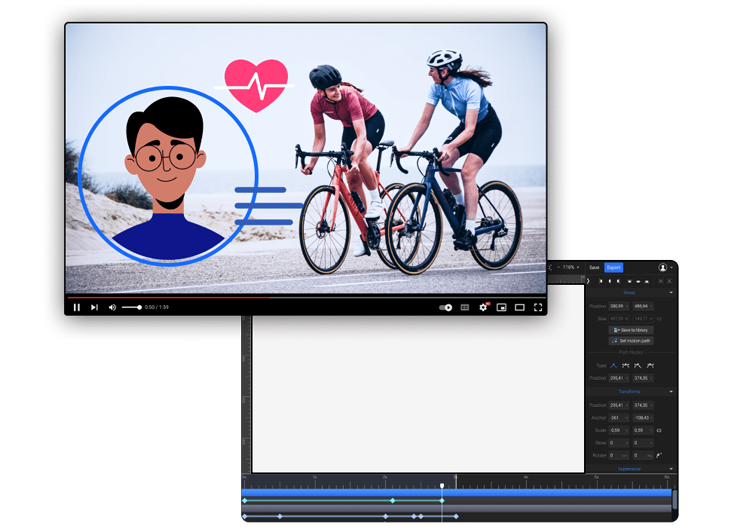Enter fullscreen on video player

click(538, 308)
